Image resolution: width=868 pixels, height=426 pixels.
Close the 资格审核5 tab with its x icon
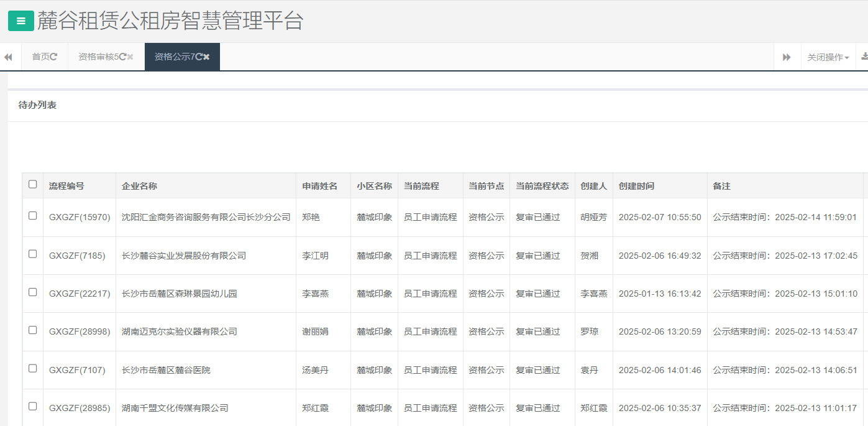click(x=129, y=56)
